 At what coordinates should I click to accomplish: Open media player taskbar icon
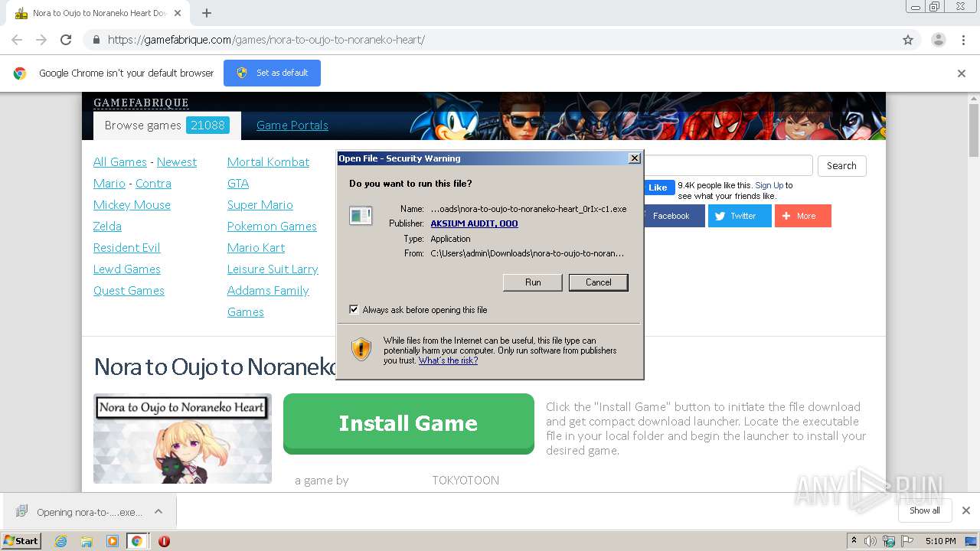pos(113,541)
